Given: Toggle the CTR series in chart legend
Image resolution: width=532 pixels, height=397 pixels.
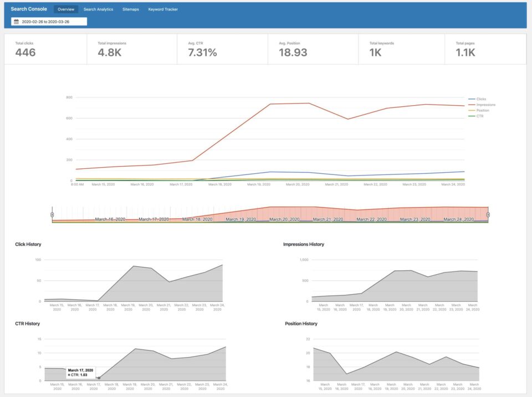Looking at the screenshot, I should click(475, 116).
